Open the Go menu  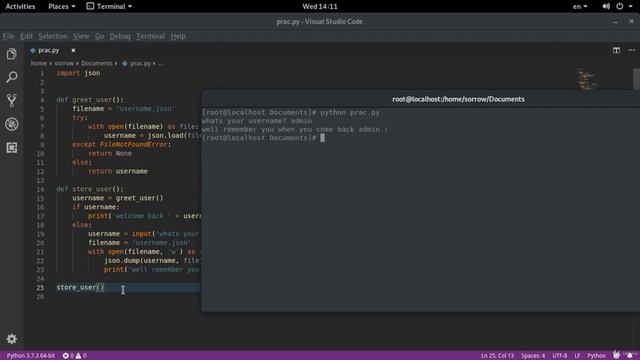(x=99, y=36)
